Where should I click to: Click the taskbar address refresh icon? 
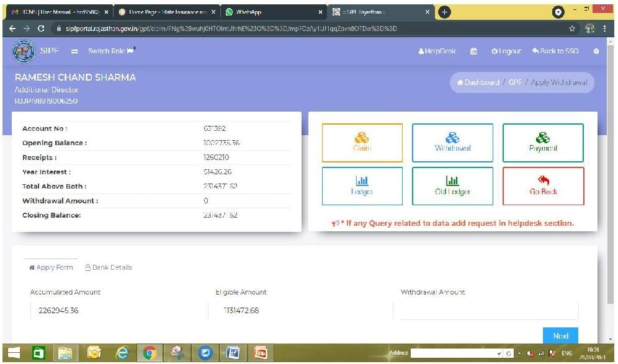pos(508,353)
